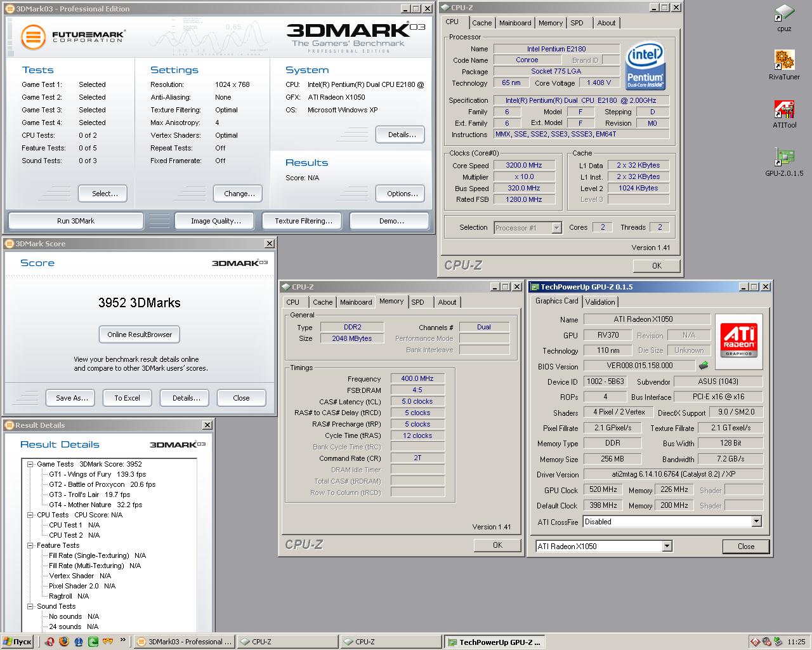The image size is (812, 650).
Task: Collapse the Game Tests tree node
Action: click(x=30, y=464)
